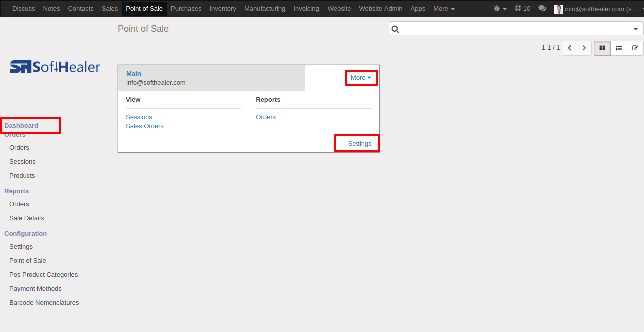The image size is (644, 332).
Task: Open Products in the sidebar
Action: click(x=22, y=176)
